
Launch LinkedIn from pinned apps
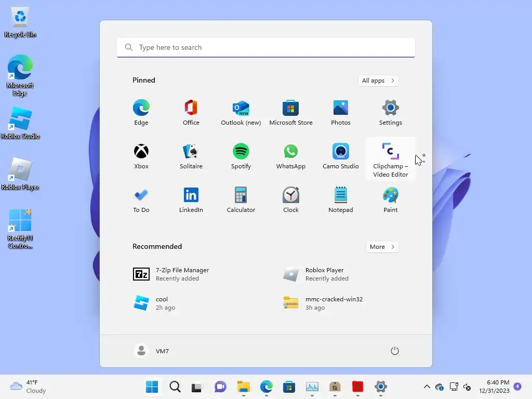point(191,200)
